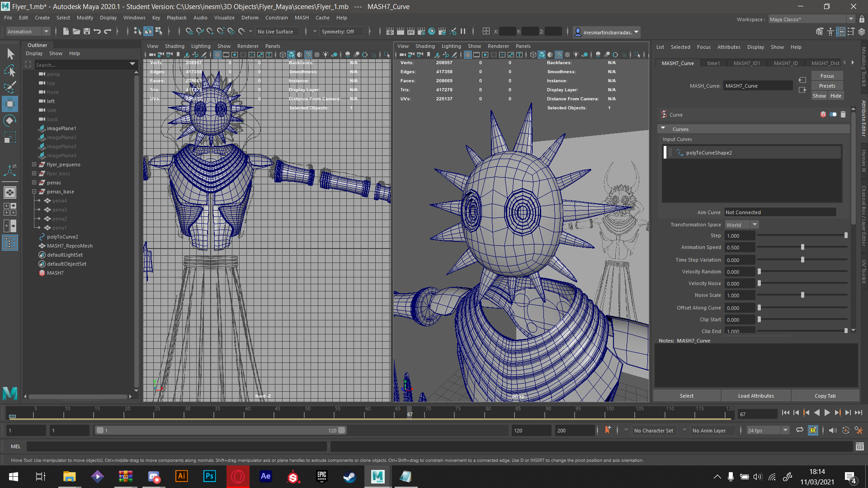This screenshot has width=868, height=488.
Task: Delete the Curve node with trash icon
Action: [x=843, y=114]
